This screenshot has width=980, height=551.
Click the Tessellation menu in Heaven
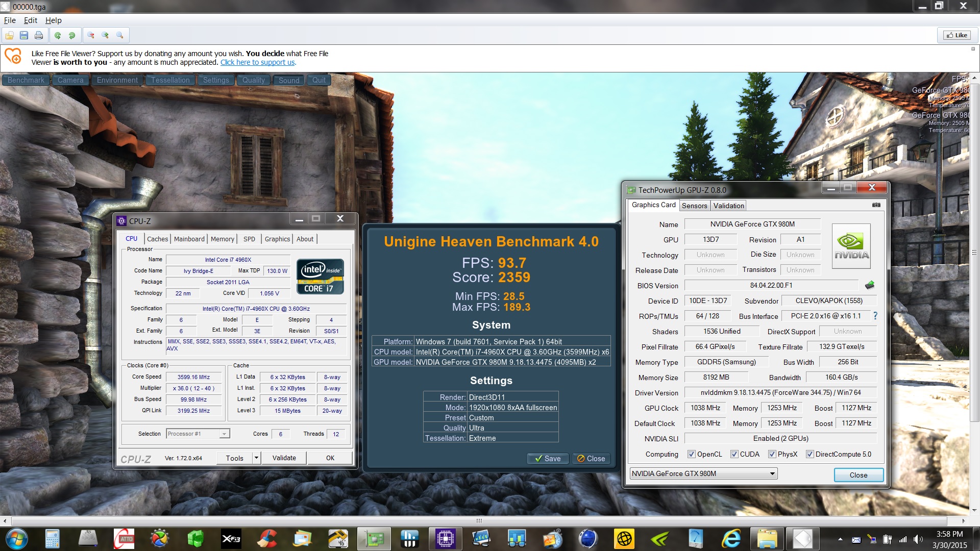click(170, 80)
